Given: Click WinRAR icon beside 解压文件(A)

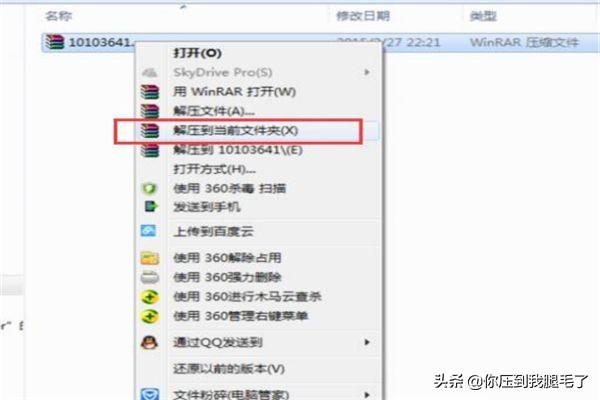Looking at the screenshot, I should point(150,111).
